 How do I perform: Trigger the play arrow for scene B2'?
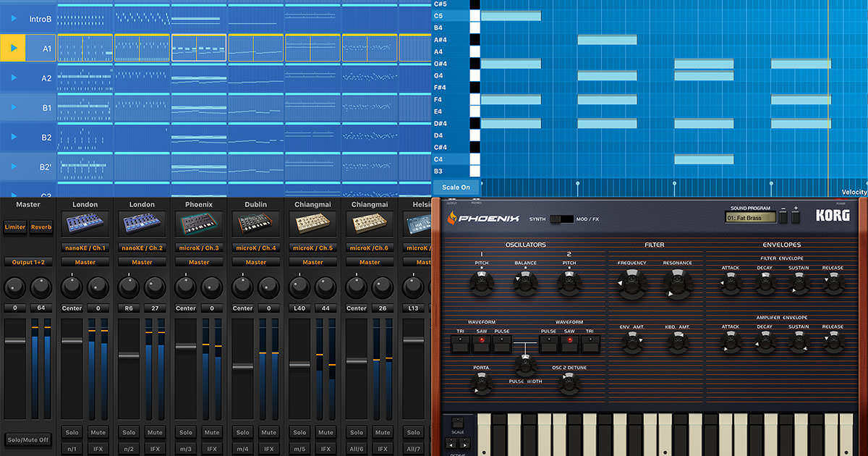(x=14, y=166)
